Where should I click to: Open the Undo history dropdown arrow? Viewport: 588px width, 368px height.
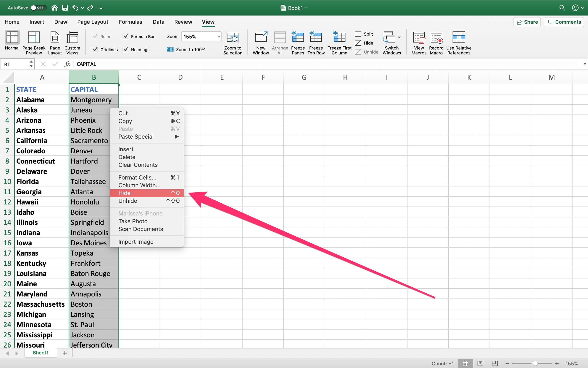tap(83, 8)
